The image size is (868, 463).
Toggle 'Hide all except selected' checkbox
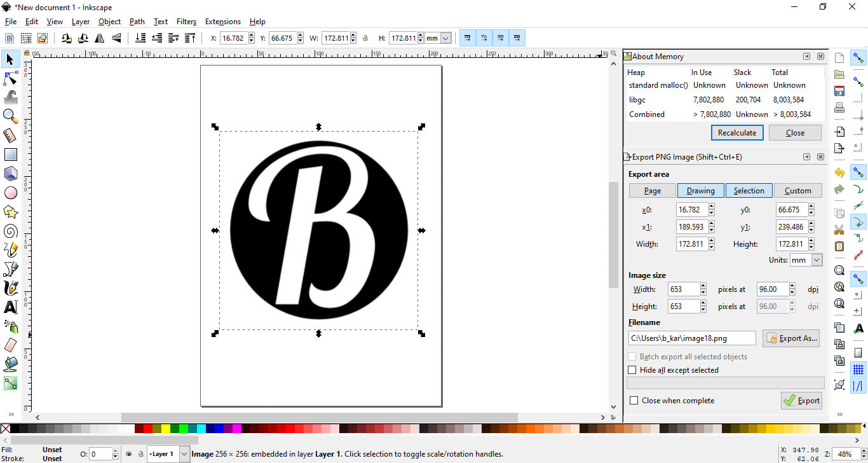[x=632, y=370]
